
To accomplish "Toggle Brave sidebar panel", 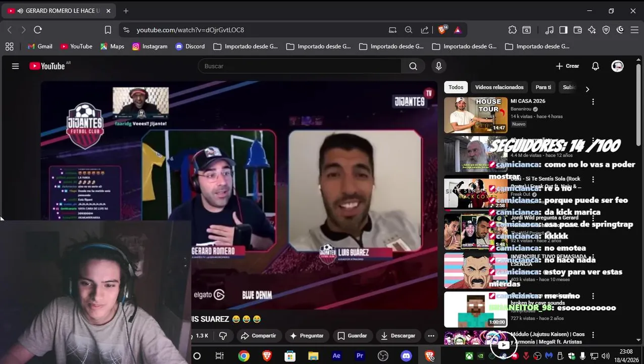I will coord(563,30).
